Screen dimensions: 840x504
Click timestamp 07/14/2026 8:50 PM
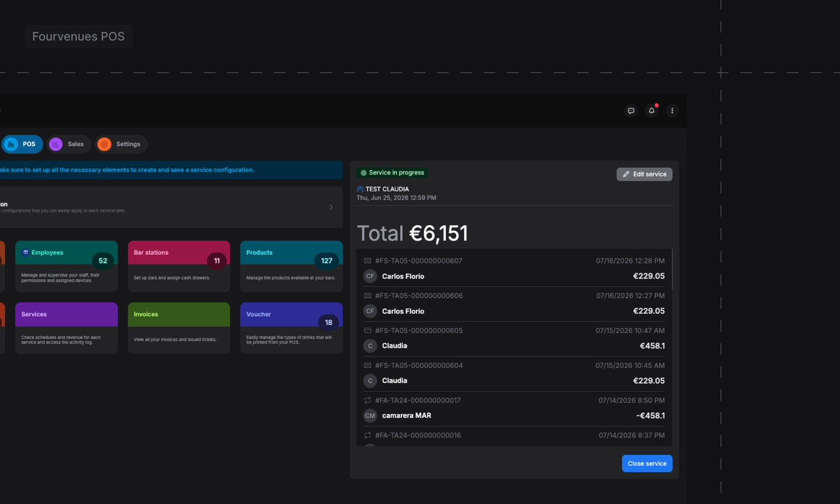[631, 400]
